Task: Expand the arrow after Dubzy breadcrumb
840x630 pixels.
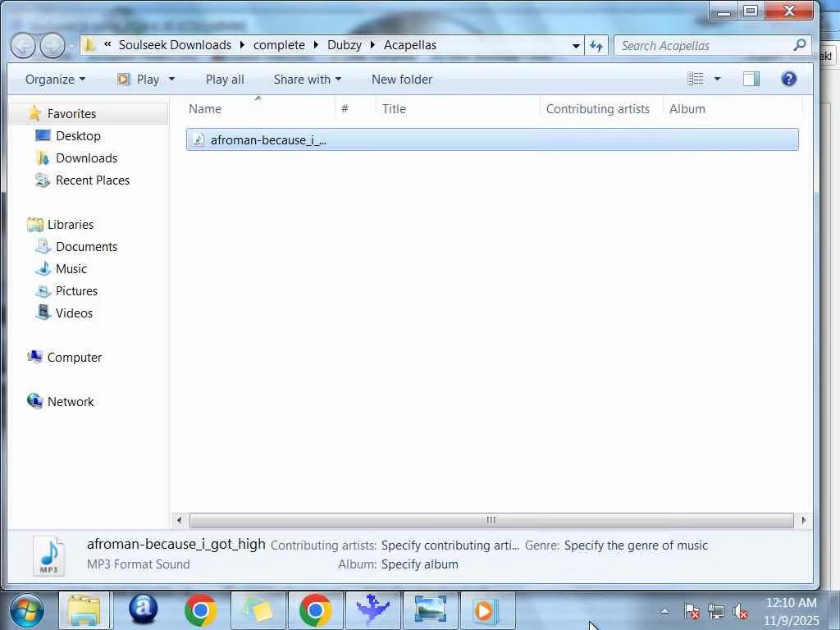Action: click(x=373, y=45)
